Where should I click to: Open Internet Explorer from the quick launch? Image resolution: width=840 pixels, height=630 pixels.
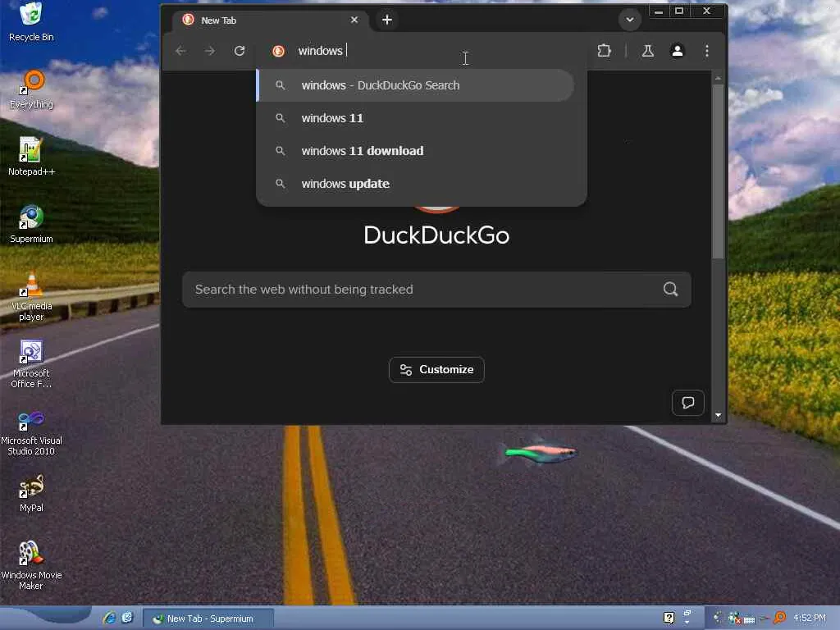109,618
